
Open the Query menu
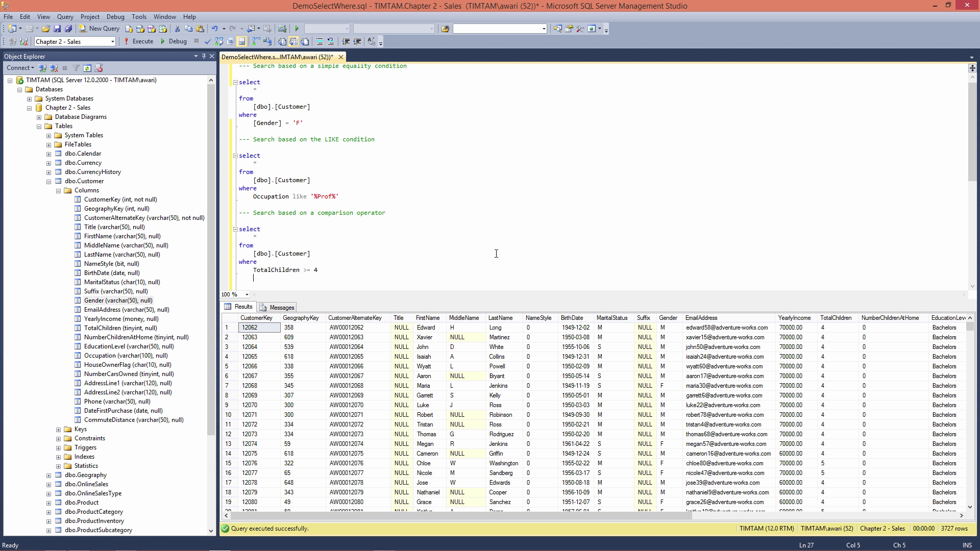point(65,17)
